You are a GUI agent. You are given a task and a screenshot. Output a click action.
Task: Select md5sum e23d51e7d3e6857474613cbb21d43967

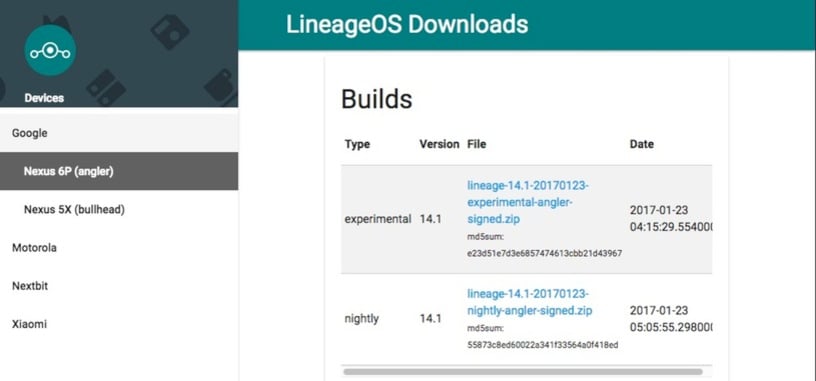coord(544,253)
